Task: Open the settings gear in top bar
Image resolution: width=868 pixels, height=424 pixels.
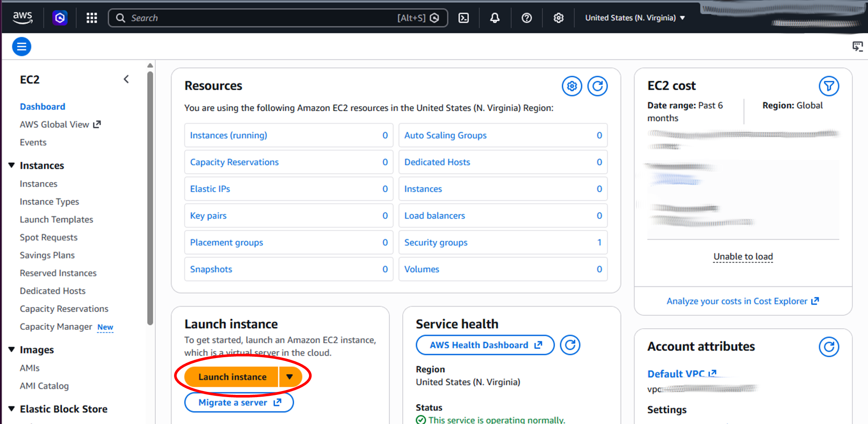Action: coord(559,18)
